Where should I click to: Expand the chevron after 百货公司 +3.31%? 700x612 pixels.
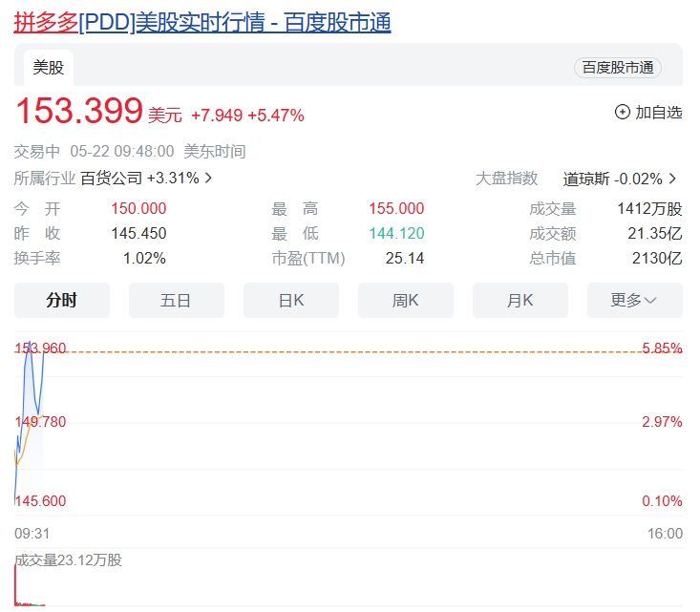pos(208,179)
